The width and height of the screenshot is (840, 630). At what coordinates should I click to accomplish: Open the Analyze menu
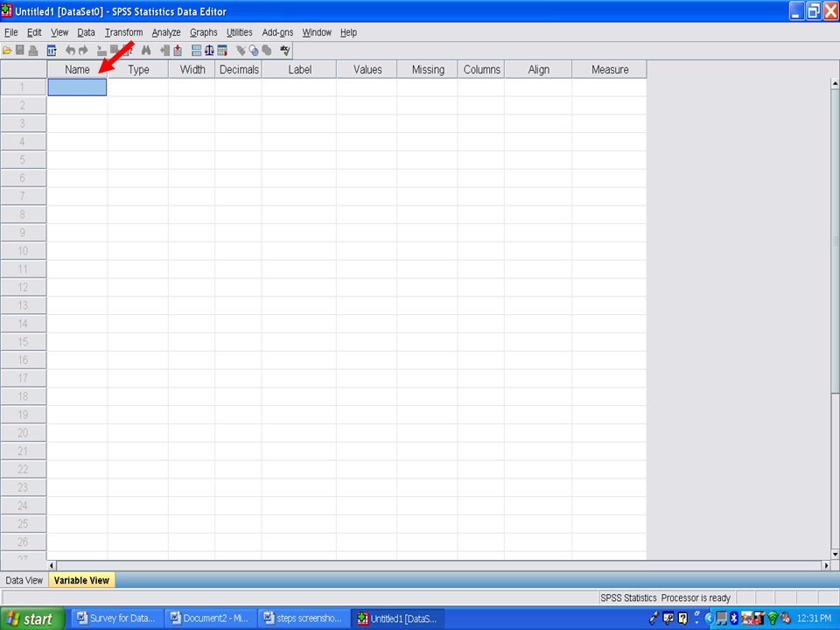(x=166, y=32)
